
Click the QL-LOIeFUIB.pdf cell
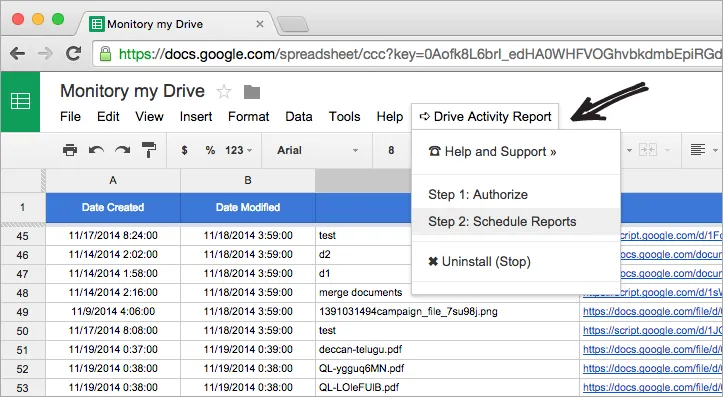point(447,387)
